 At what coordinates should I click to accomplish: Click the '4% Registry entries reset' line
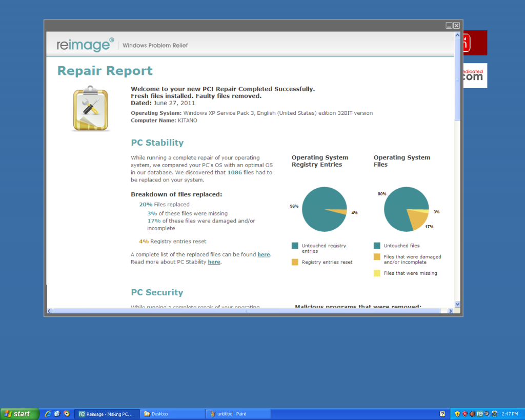pos(173,242)
